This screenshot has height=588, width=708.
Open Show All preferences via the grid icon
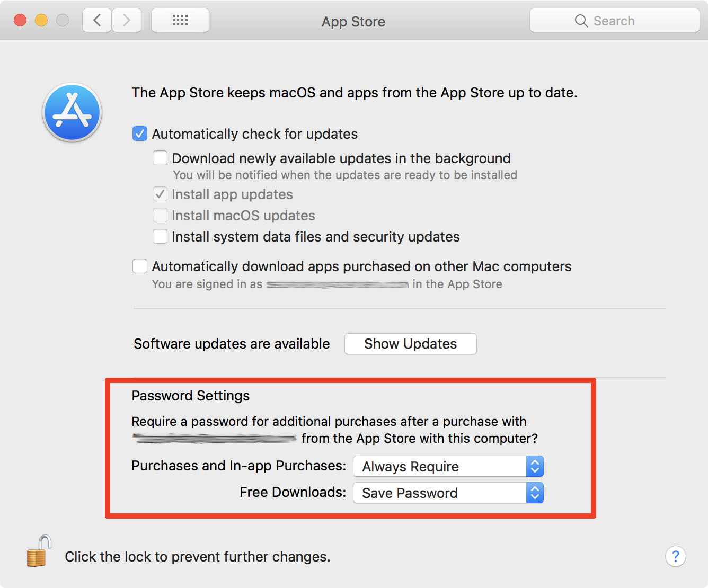(x=180, y=20)
